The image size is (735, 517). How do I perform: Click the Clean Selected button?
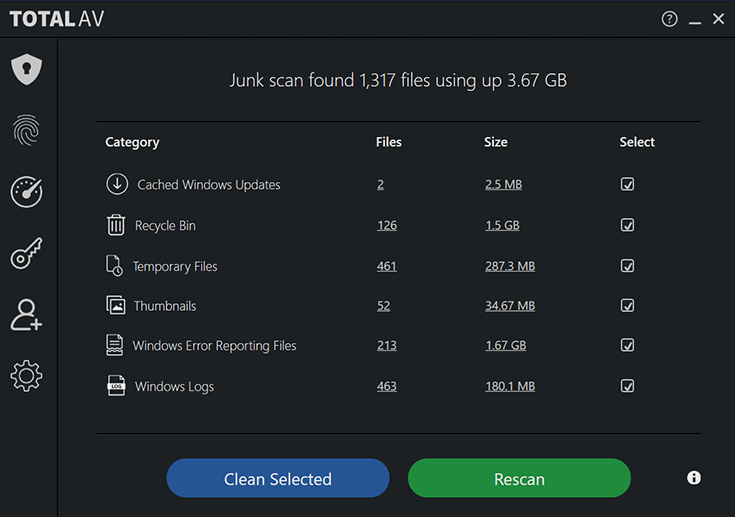tap(278, 478)
